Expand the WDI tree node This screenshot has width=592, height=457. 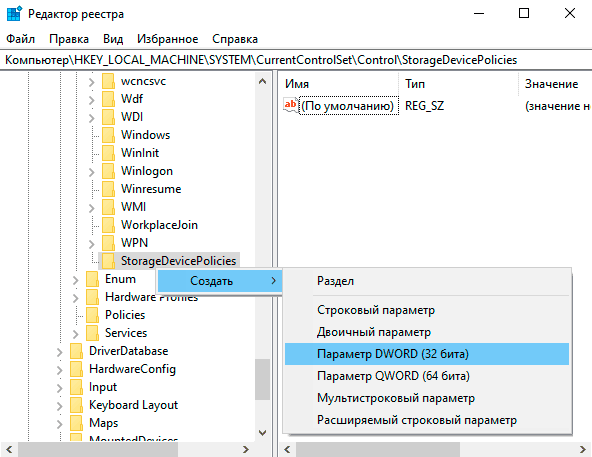(x=92, y=117)
